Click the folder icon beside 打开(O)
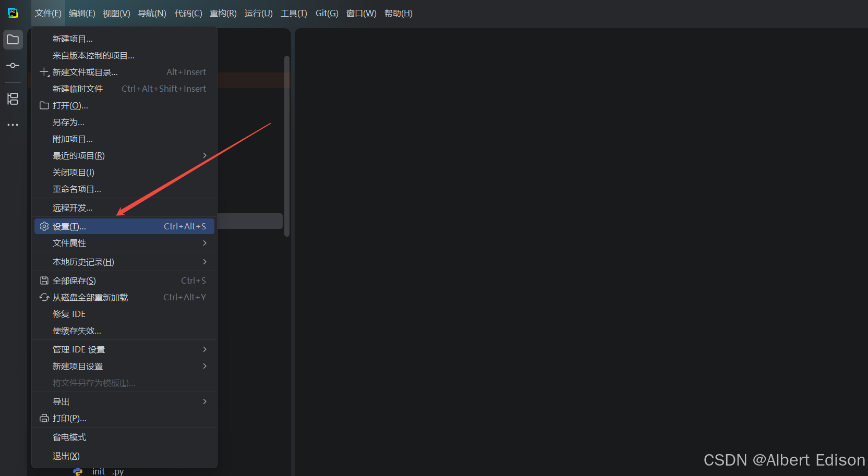868x476 pixels. click(x=44, y=105)
